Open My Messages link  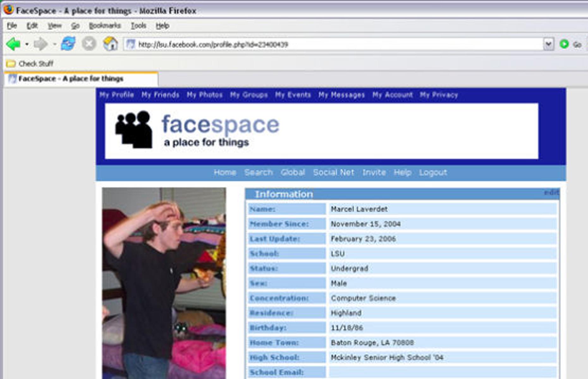pos(341,95)
